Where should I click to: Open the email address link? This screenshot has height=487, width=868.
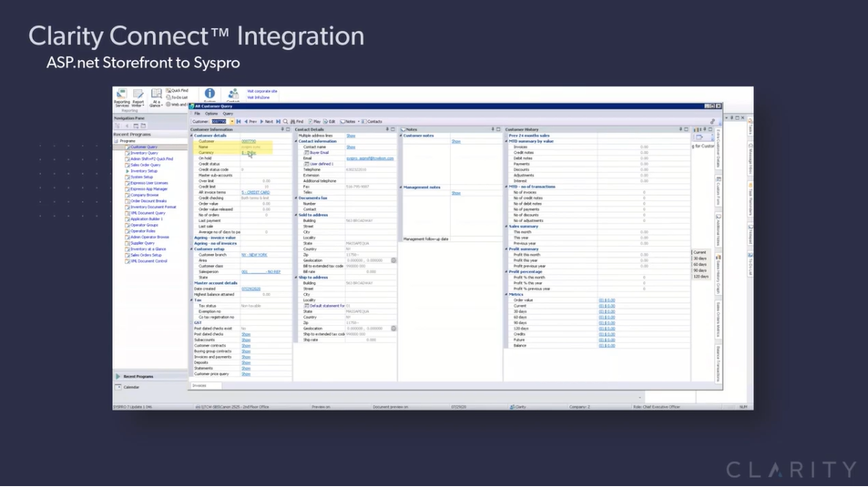click(370, 158)
